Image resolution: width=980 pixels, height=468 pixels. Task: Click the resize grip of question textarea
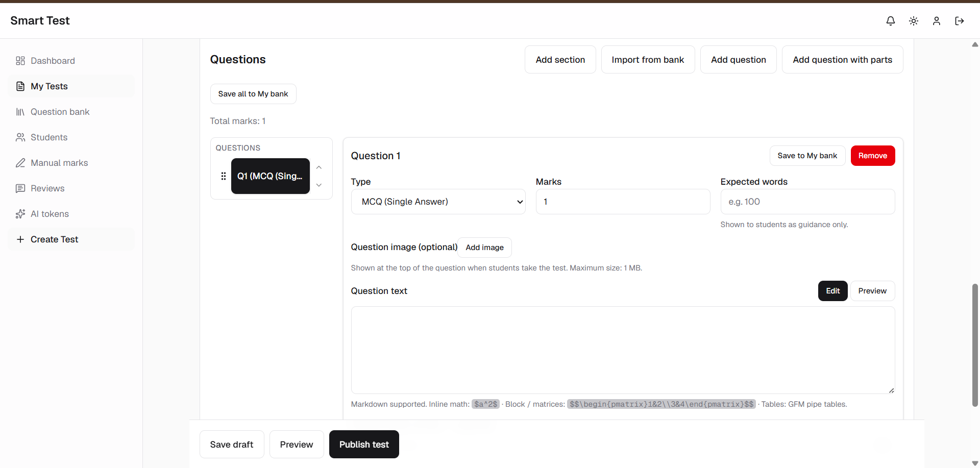[891, 390]
